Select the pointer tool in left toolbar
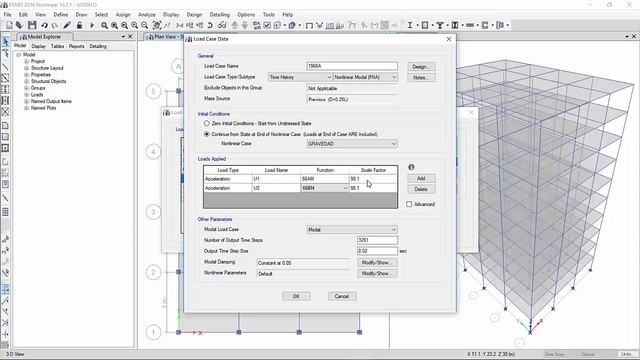The height and width of the screenshot is (360, 640). point(5,42)
